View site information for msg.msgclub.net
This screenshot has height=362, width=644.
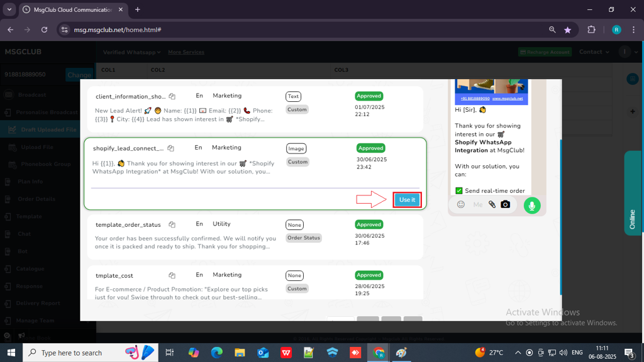tap(65, 30)
